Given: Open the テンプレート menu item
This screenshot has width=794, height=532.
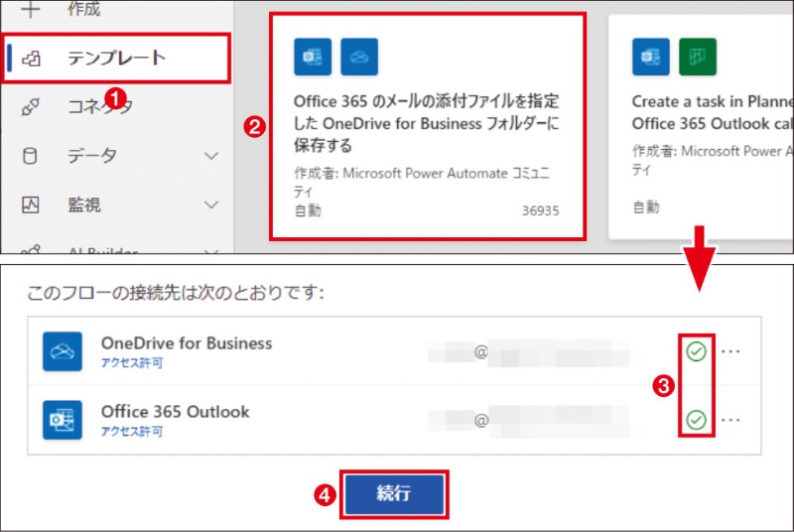Looking at the screenshot, I should coord(116,58).
